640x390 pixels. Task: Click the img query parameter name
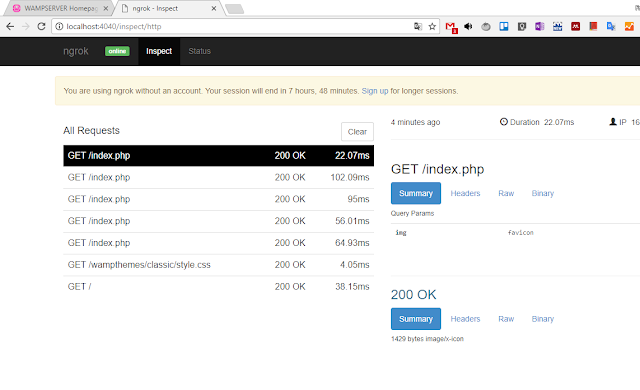tap(401, 233)
